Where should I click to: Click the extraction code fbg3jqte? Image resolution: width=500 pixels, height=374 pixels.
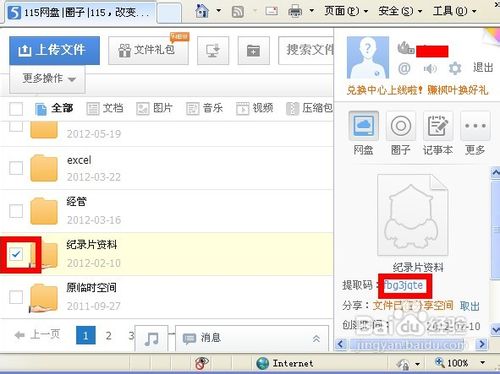pyautogui.click(x=404, y=285)
